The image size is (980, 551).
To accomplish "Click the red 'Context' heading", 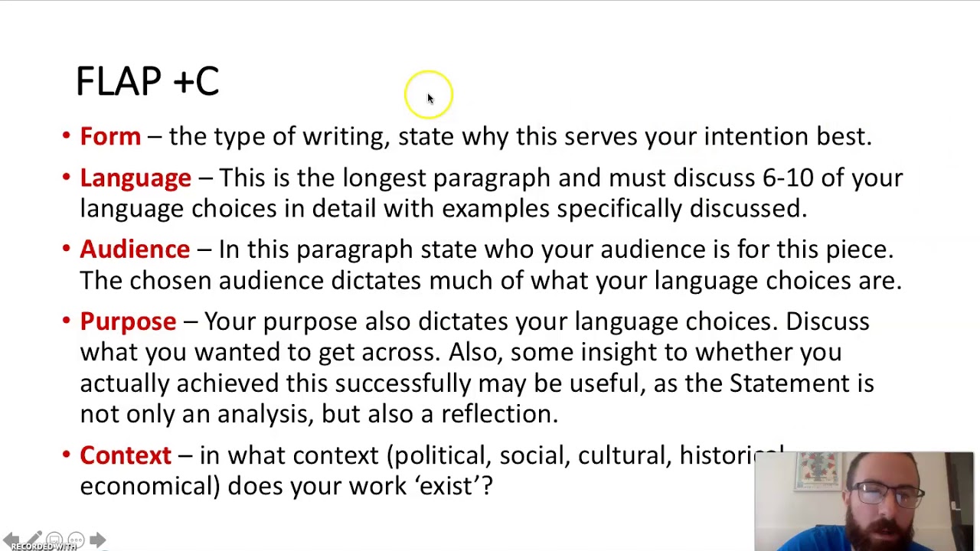I will pyautogui.click(x=126, y=455).
